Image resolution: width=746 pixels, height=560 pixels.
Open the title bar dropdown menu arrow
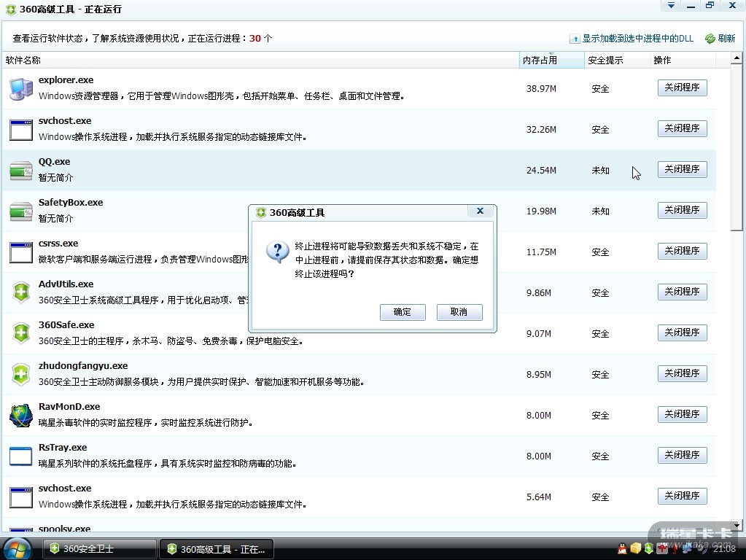670,6
